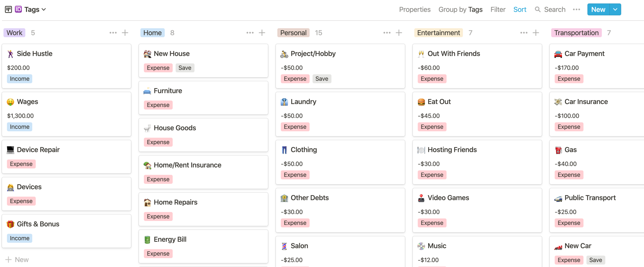Open the Group by Tags menu

pos(460,10)
